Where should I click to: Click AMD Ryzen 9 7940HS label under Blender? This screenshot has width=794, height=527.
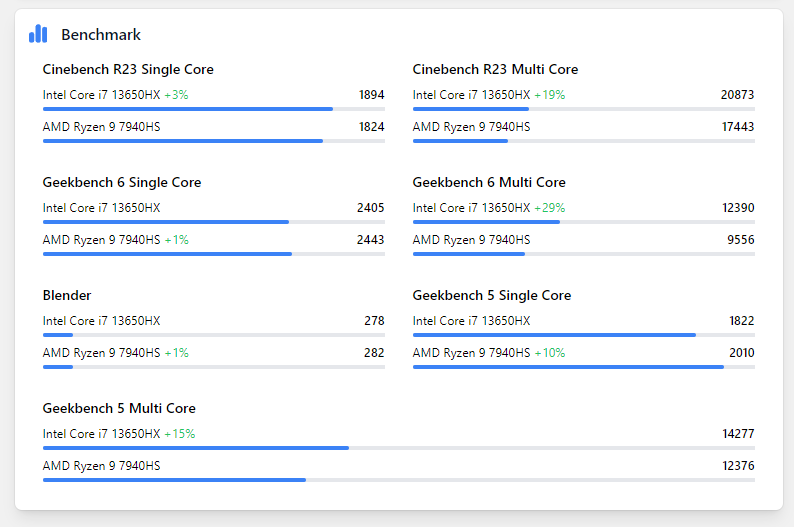(x=101, y=353)
